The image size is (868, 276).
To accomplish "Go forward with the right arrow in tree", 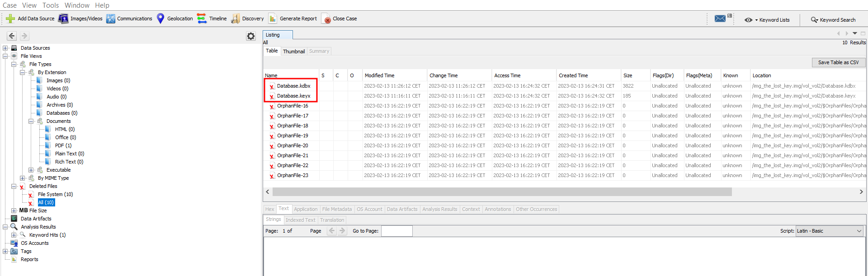I will 24,36.
